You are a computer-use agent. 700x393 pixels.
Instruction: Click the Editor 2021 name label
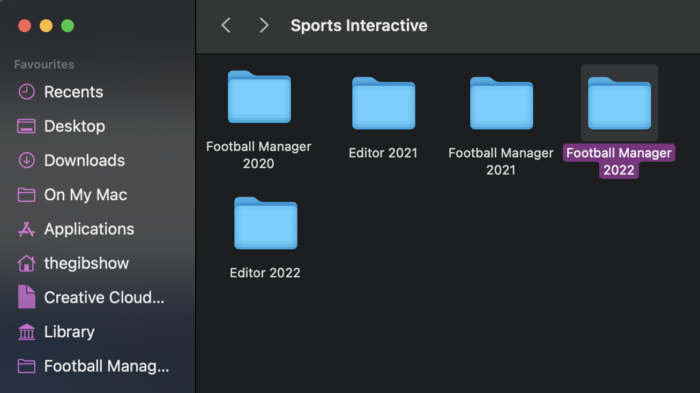pos(383,153)
